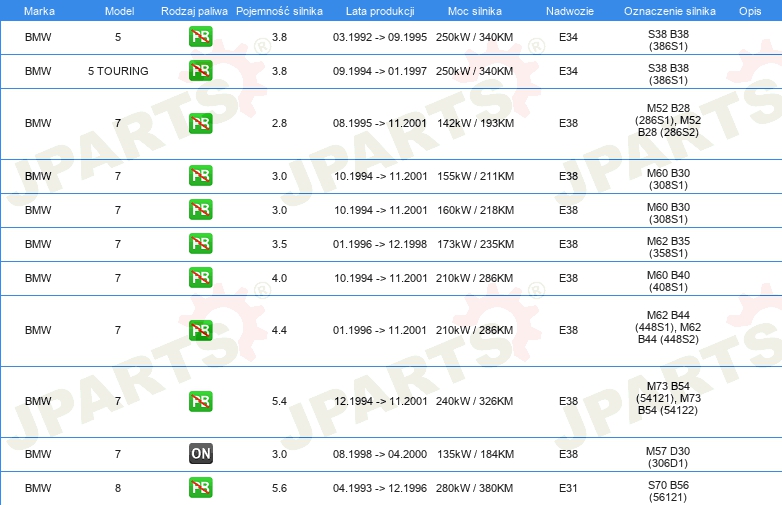Select the 08.1995 -> 11.2001 production years
Viewport: 782px width, 505px height.
pyautogui.click(x=380, y=124)
